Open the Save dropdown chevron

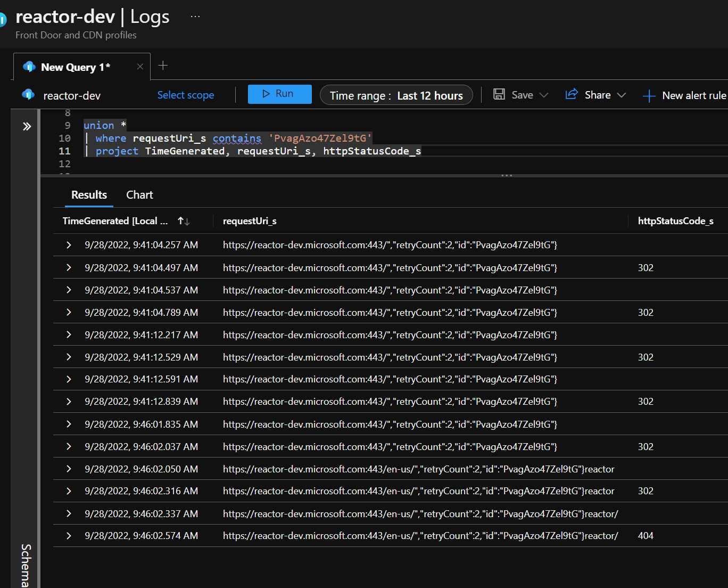pyautogui.click(x=544, y=95)
